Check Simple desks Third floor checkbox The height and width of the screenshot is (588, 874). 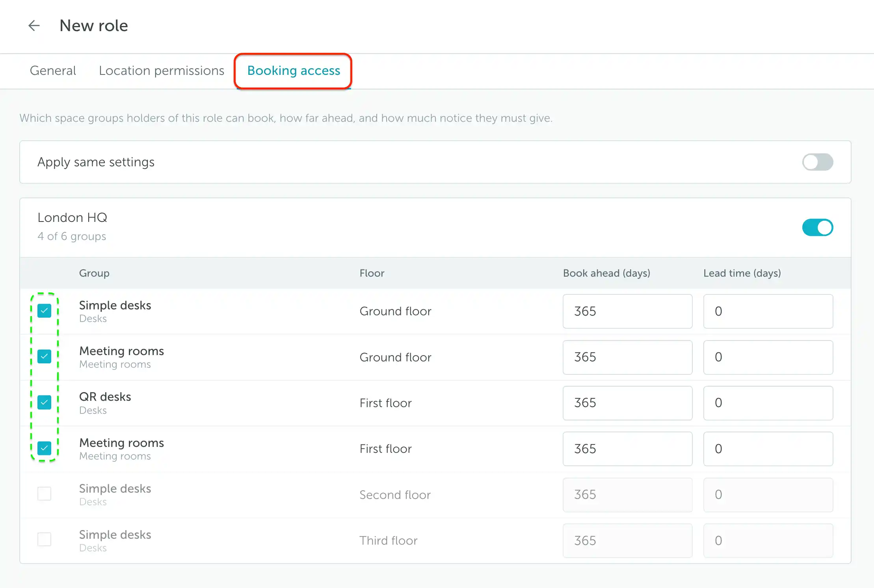(x=45, y=540)
